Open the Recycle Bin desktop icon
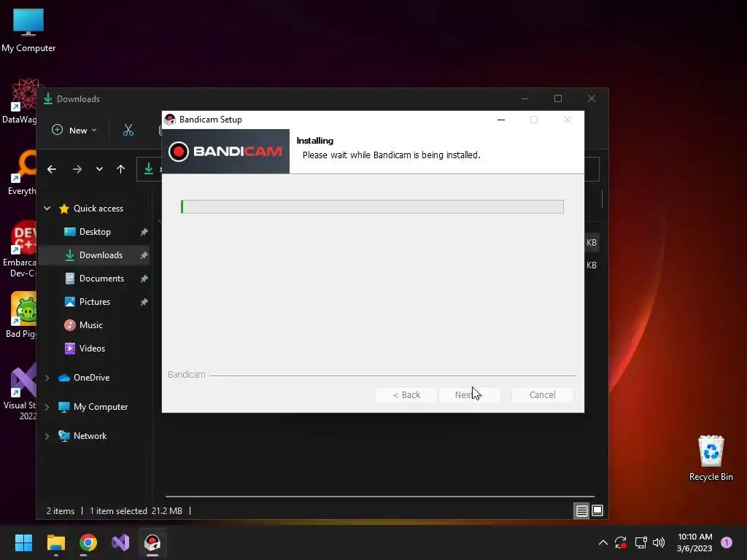The width and height of the screenshot is (747, 560). point(711,458)
